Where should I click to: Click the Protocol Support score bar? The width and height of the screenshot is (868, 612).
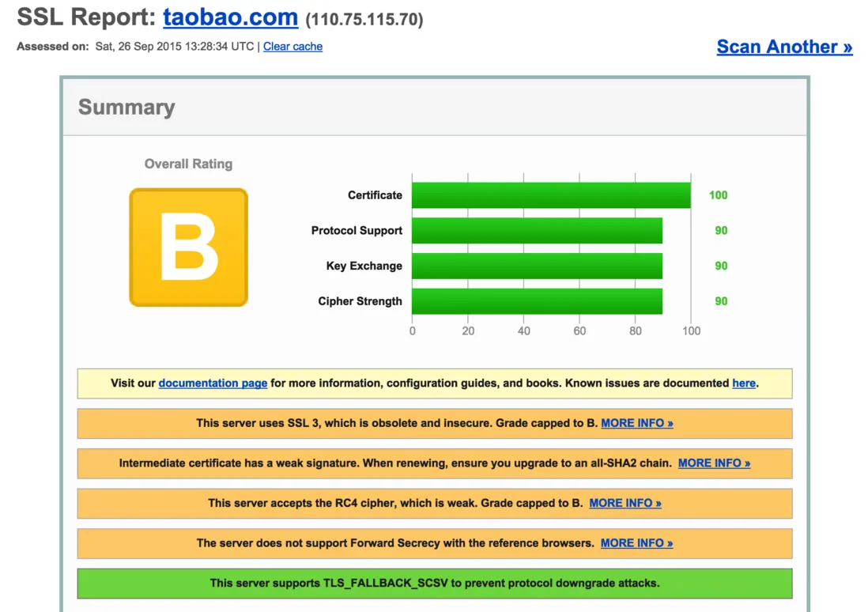(537, 231)
